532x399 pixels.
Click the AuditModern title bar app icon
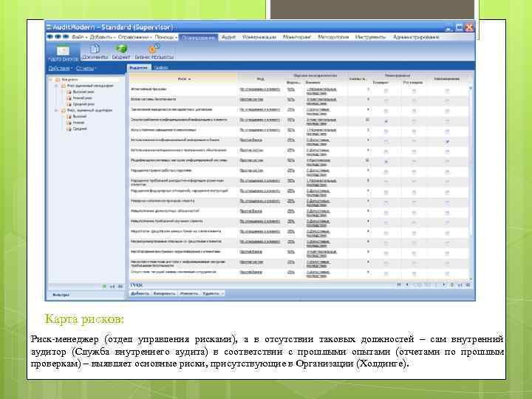50,27
